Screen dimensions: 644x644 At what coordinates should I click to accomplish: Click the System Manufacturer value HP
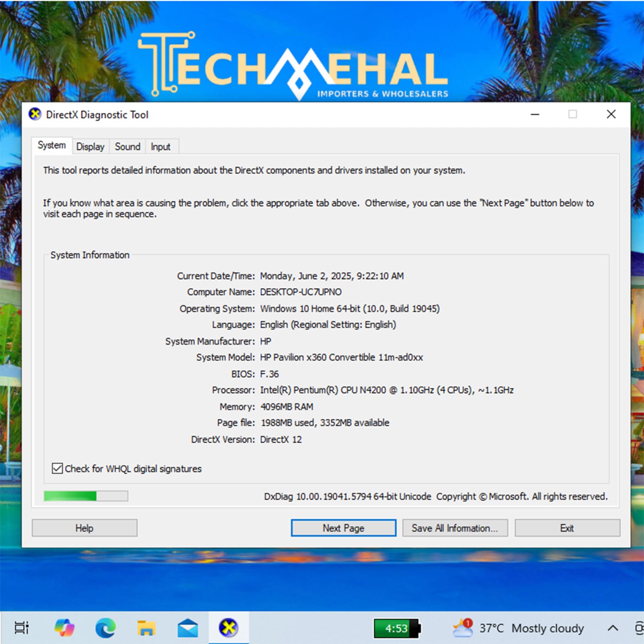pos(266,341)
